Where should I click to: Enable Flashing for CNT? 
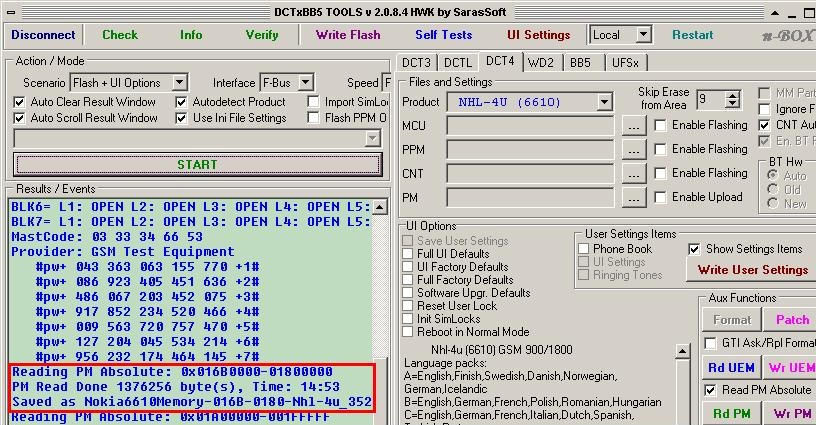(x=660, y=173)
